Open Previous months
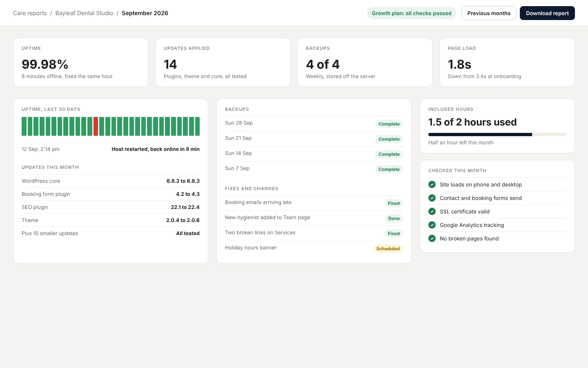 click(489, 13)
